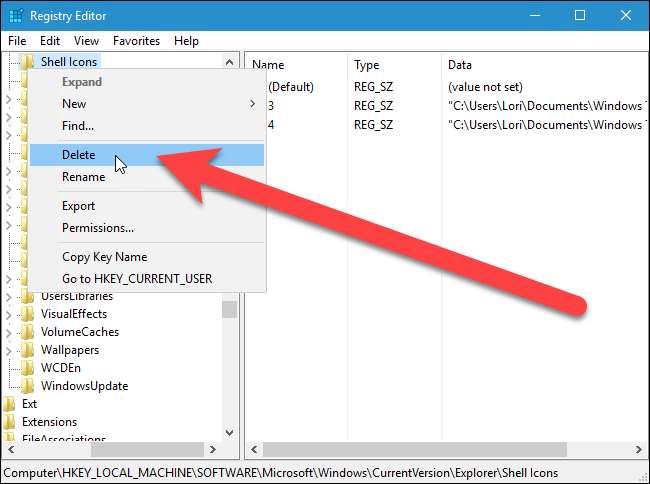Viewport: 650px width, 484px height.
Task: Click the WCDEn folder icon
Action: click(x=27, y=368)
